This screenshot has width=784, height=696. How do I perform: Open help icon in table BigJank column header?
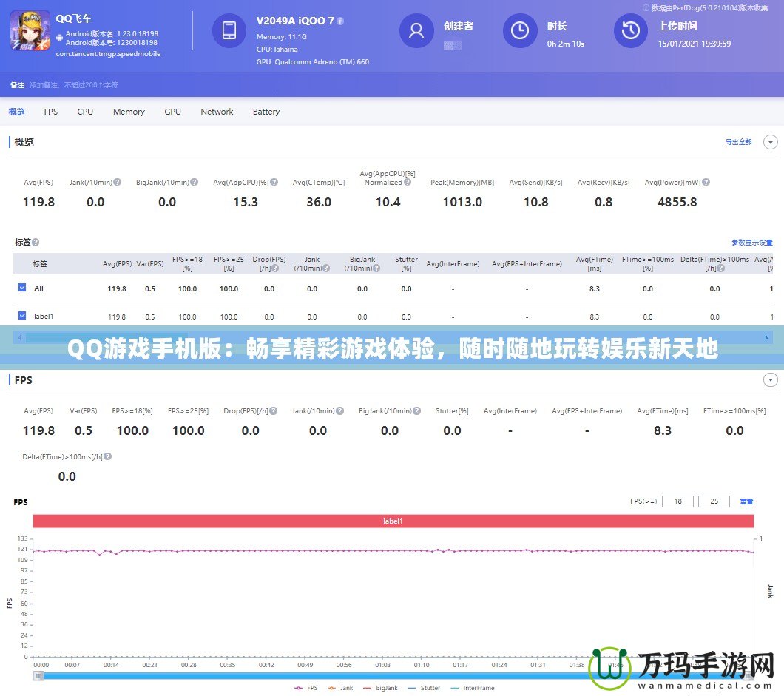[x=376, y=268]
